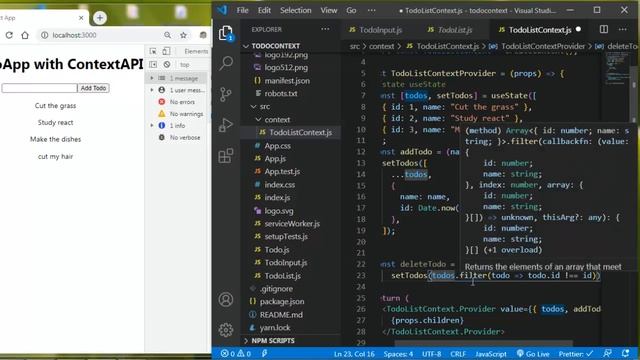Click the split editor right icon

604,29
